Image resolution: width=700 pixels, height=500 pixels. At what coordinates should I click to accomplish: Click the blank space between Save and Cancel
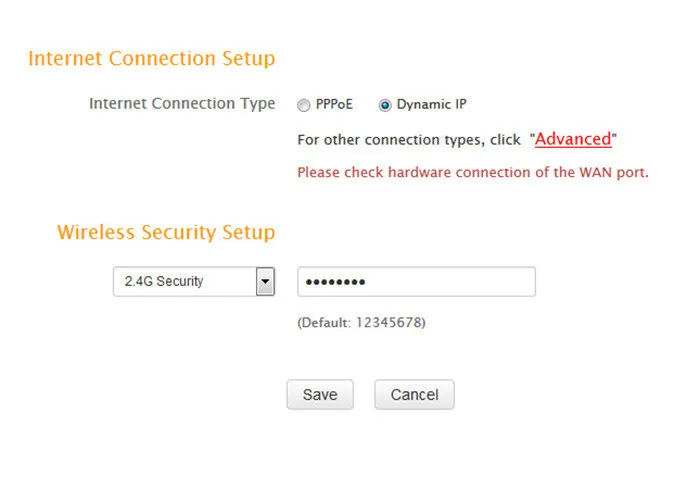click(x=364, y=395)
